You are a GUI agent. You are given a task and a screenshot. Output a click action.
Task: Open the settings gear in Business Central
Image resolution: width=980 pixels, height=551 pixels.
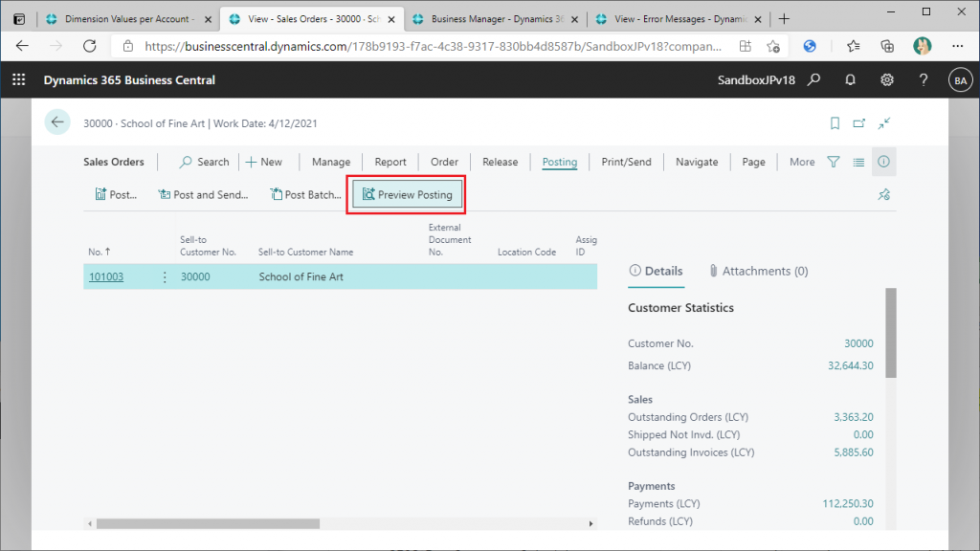pyautogui.click(x=887, y=80)
